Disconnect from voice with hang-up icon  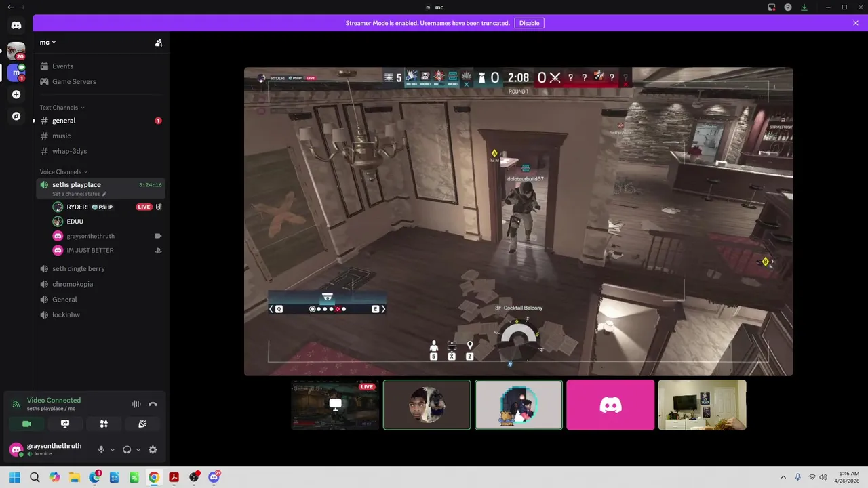point(153,404)
